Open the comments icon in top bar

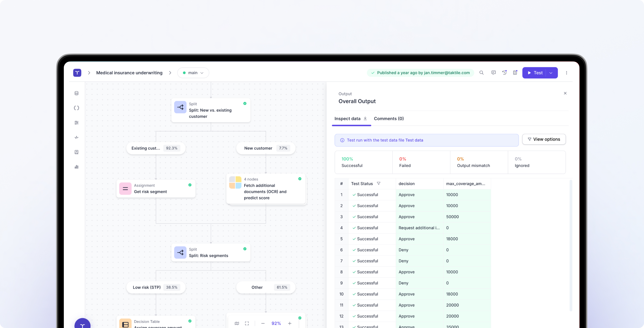(x=493, y=73)
